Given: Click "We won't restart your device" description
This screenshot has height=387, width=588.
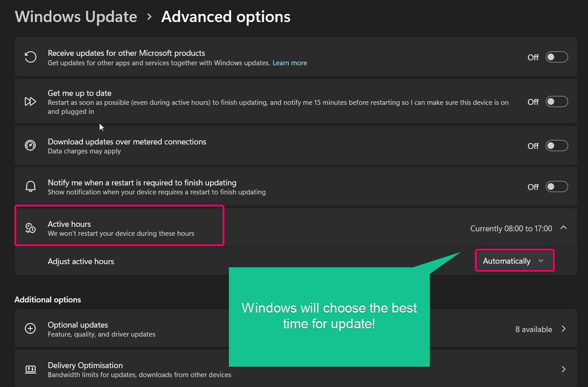Looking at the screenshot, I should tap(121, 234).
